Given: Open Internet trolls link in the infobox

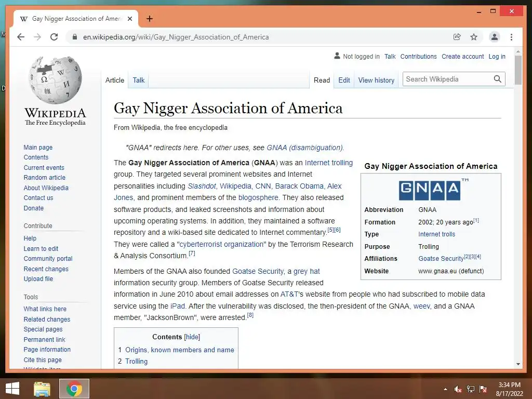Looking at the screenshot, I should click(x=436, y=234).
